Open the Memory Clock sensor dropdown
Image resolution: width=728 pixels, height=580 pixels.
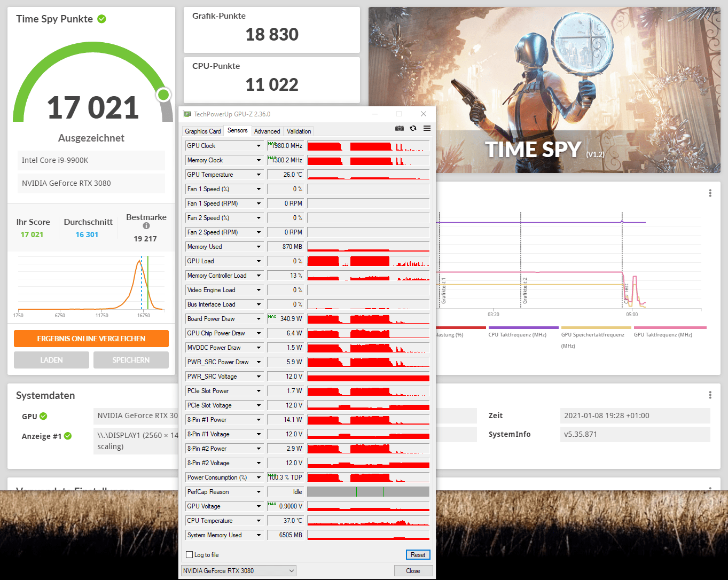(x=259, y=160)
